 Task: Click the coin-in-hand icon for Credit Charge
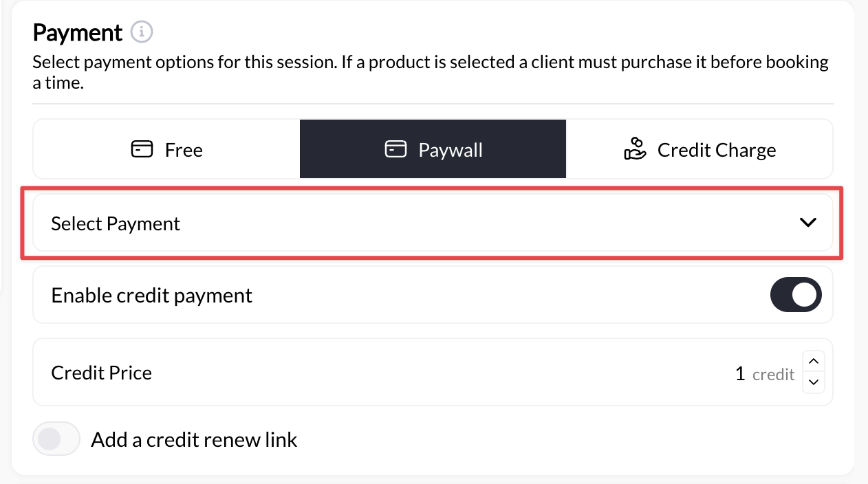pos(635,148)
